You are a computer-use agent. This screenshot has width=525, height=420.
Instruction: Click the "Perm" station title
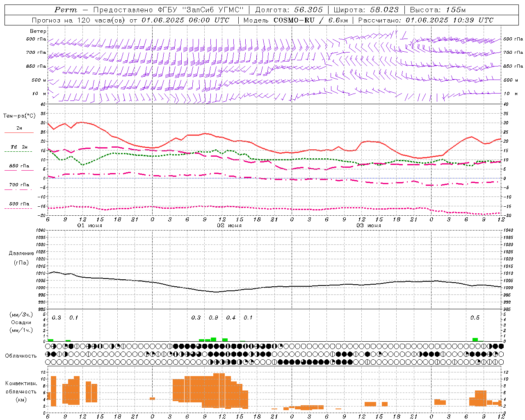click(x=65, y=10)
